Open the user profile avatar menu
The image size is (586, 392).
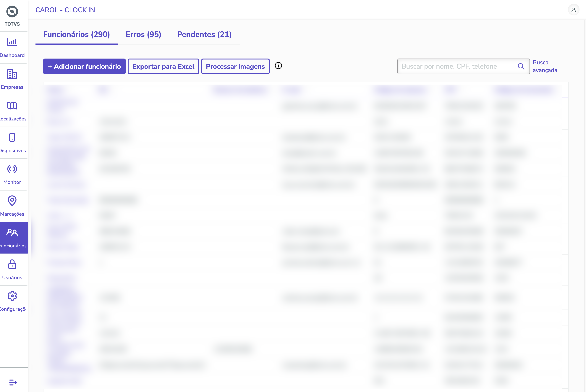point(574,10)
